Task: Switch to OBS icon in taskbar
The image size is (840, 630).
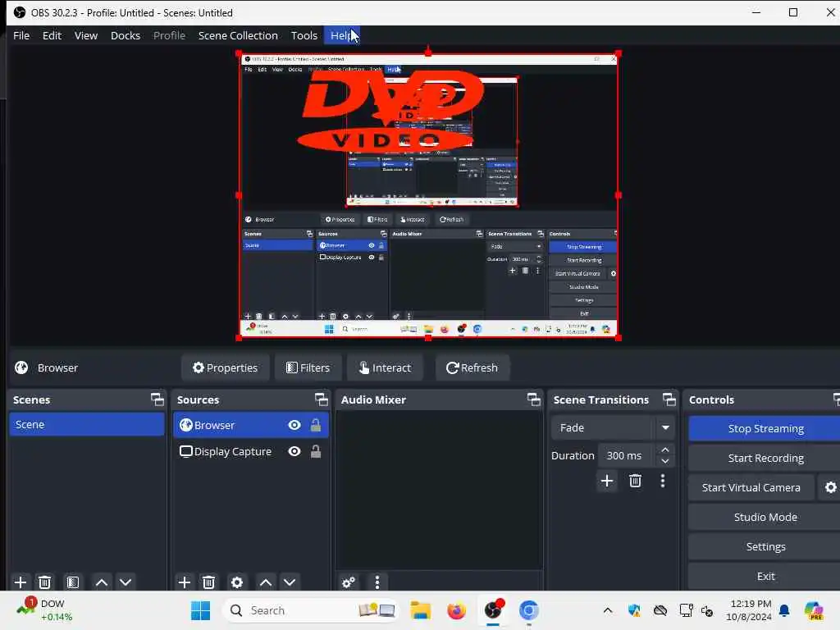Action: (x=493, y=610)
